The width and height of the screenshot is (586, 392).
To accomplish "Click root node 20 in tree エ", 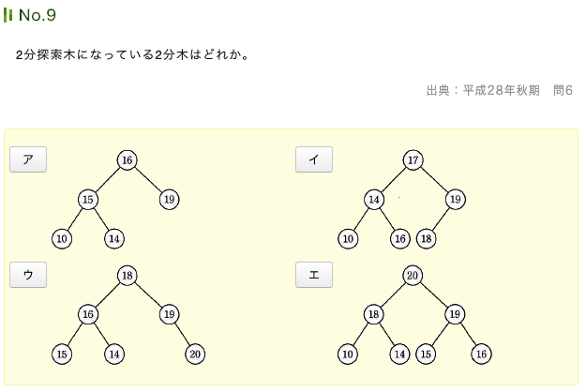I will click(413, 275).
